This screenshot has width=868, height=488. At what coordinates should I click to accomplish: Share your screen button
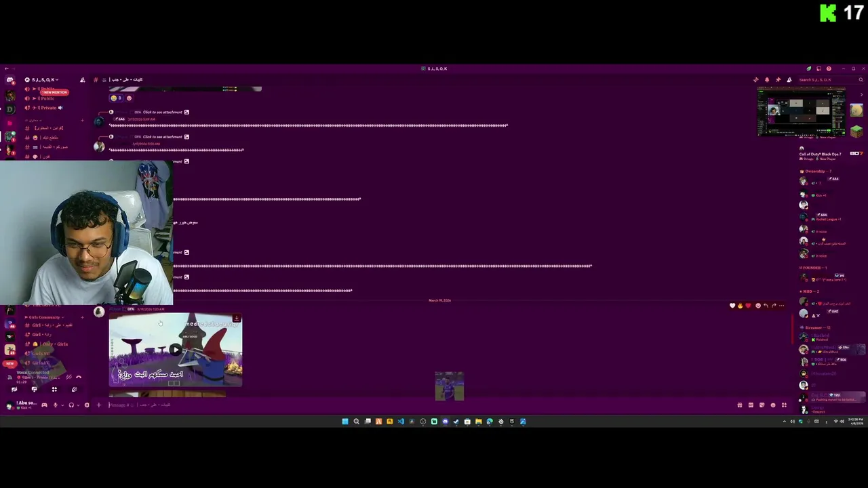tap(34, 389)
